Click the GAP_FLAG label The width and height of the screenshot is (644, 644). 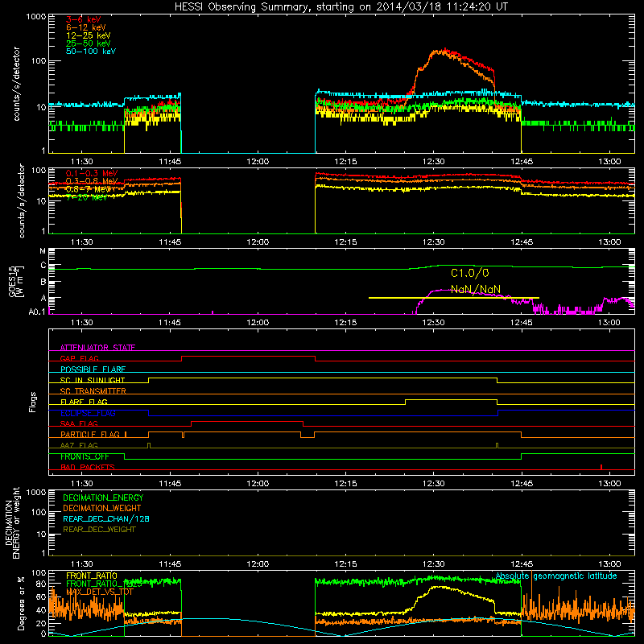click(79, 358)
